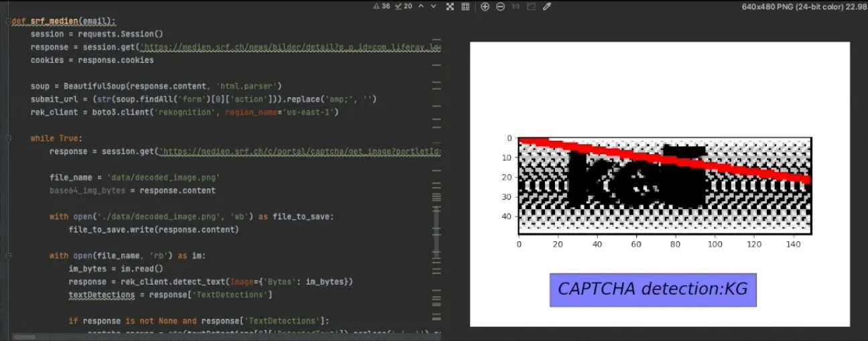Toggle chessboard transparency background in image viewer
This screenshot has width=868, height=341.
tap(450, 6)
